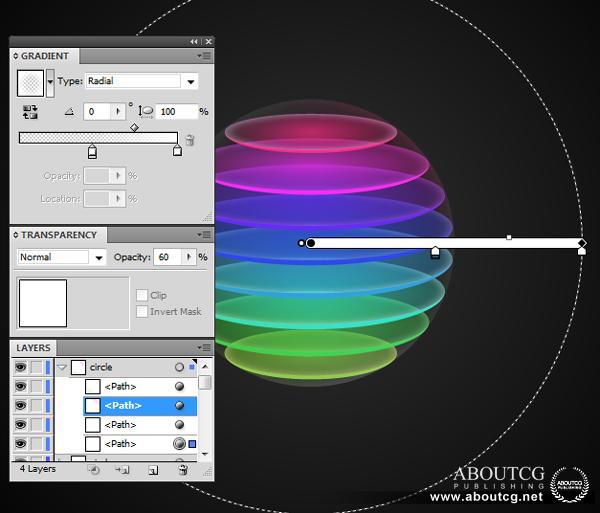Click the gradient angle icon

pyautogui.click(x=69, y=112)
